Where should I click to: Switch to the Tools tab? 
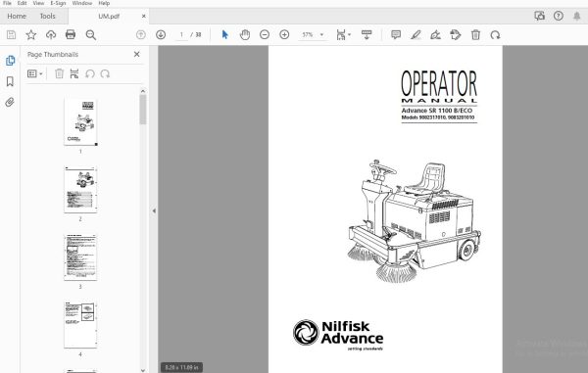48,16
